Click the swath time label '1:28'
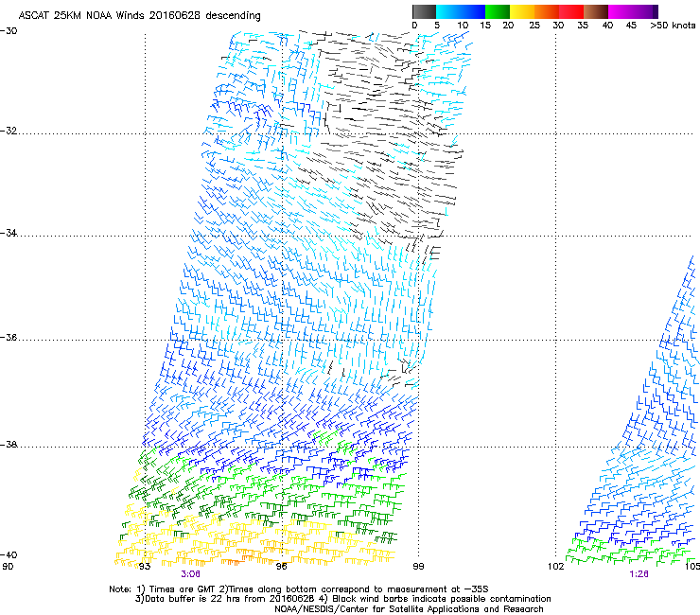The image size is (700, 615). tap(639, 574)
